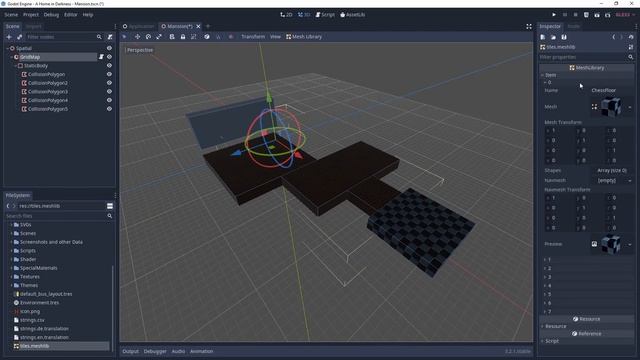
Task: Make children not selectable group icon
Action: (x=193, y=37)
